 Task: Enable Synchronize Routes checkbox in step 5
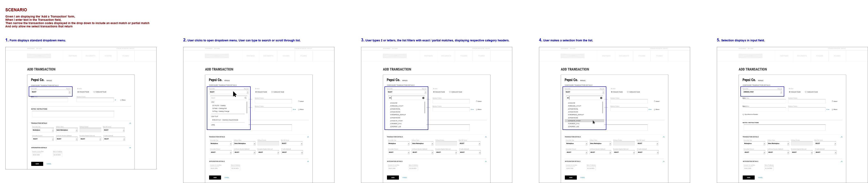tap(743, 114)
